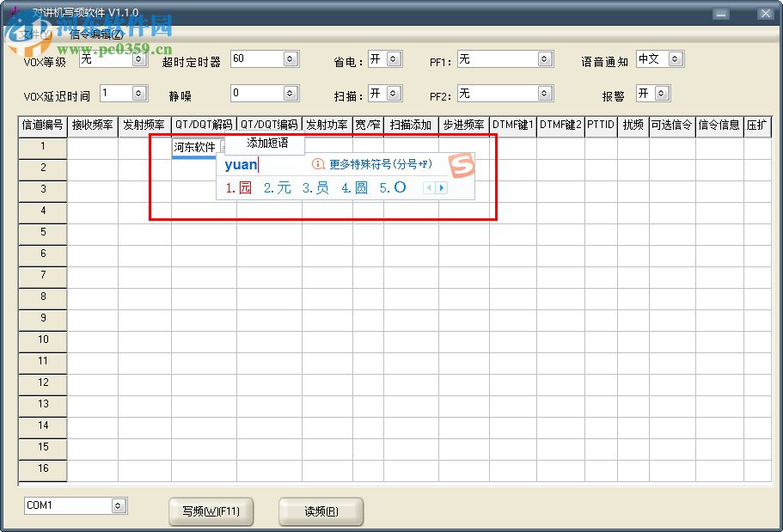Screen dimensions: 783x532
Task: Close the 对讲机写频软件 window
Action: pos(766,14)
